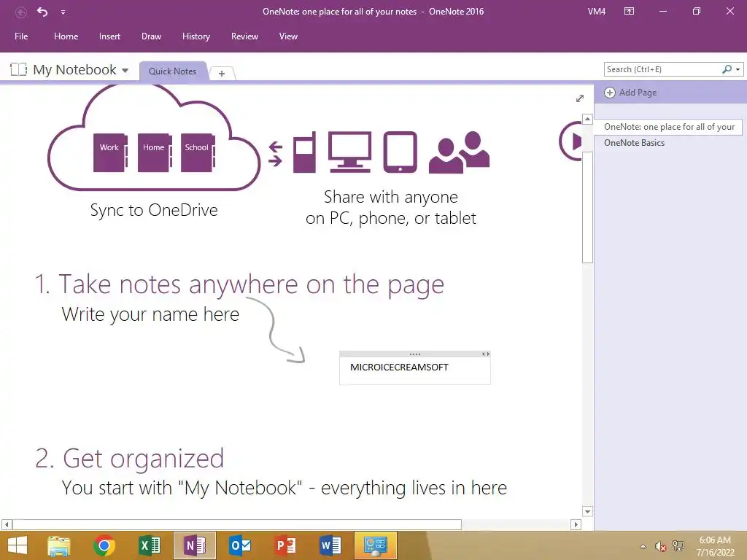The width and height of the screenshot is (747, 560).
Task: Open the Draw ribbon tab
Action: 151,36
